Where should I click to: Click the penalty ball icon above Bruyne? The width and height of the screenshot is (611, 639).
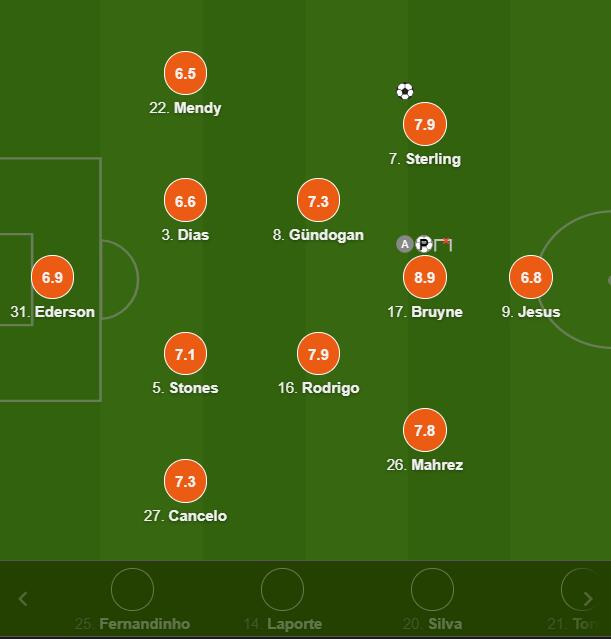pyautogui.click(x=423, y=244)
